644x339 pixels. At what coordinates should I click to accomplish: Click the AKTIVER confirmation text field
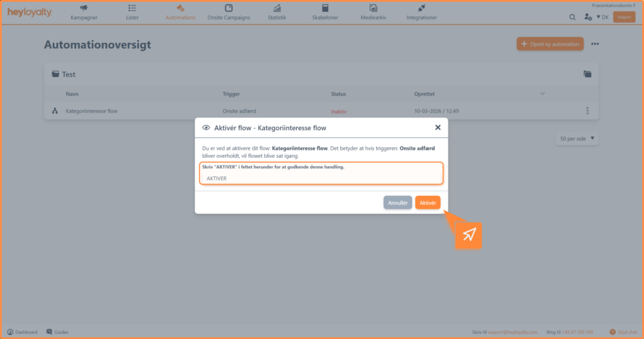(321, 178)
